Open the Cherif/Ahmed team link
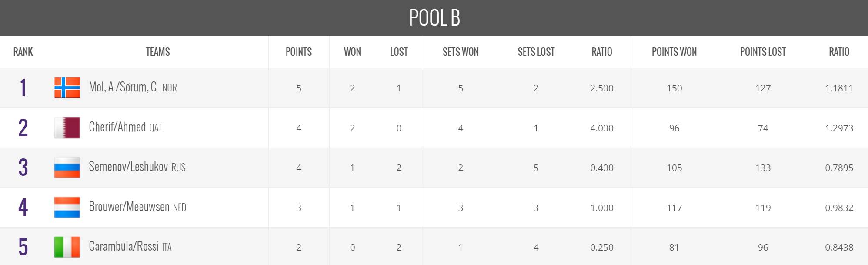This screenshot has width=868, height=265. point(117,127)
